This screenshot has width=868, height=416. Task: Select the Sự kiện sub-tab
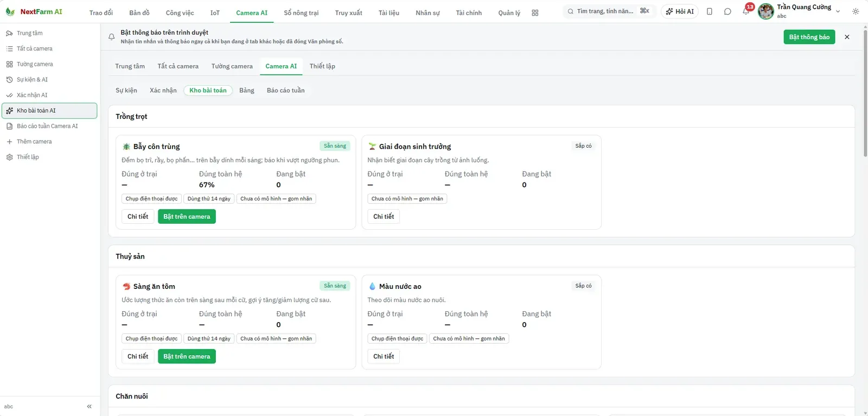click(x=126, y=91)
